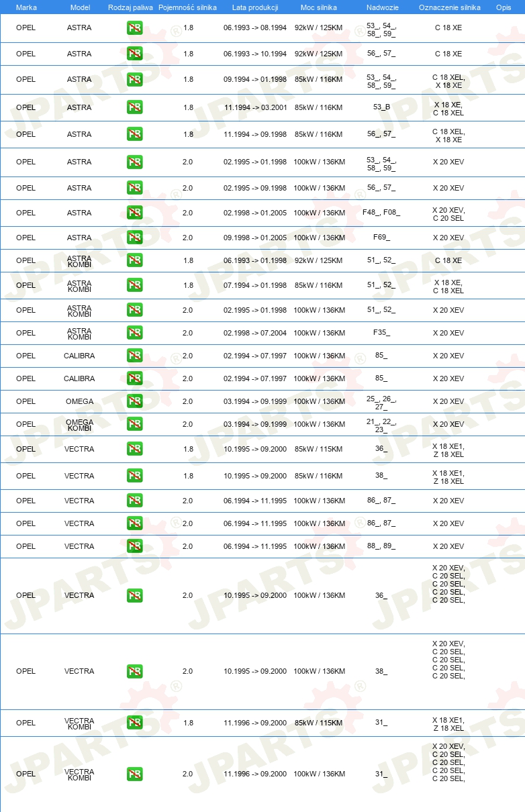
Task: Click the PB icon in the ASTRA KOMBI F35_ row
Action: click(135, 333)
